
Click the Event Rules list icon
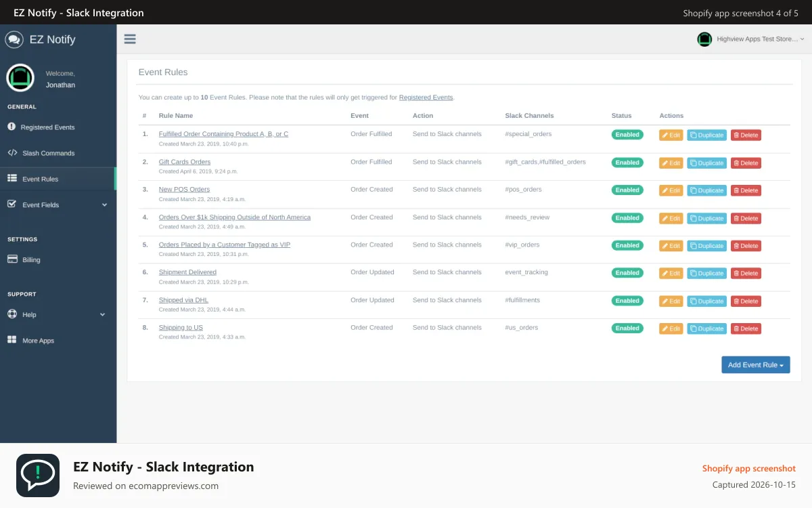pyautogui.click(x=12, y=178)
